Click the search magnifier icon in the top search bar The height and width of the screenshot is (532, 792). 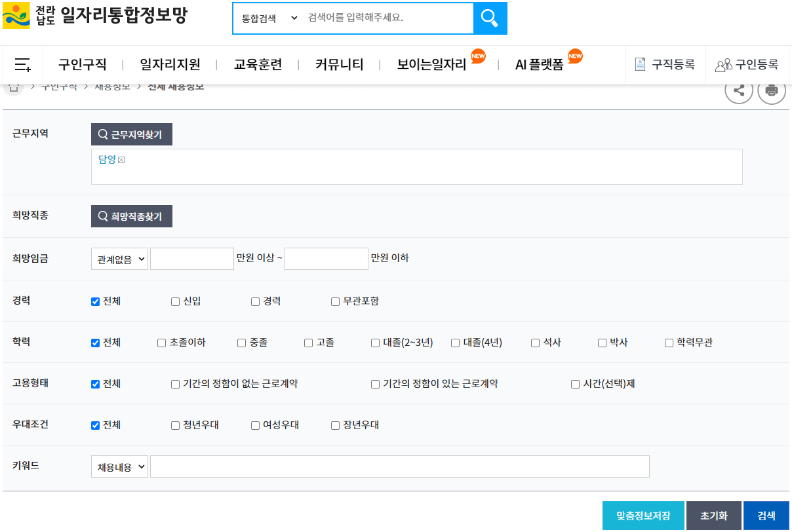(490, 18)
